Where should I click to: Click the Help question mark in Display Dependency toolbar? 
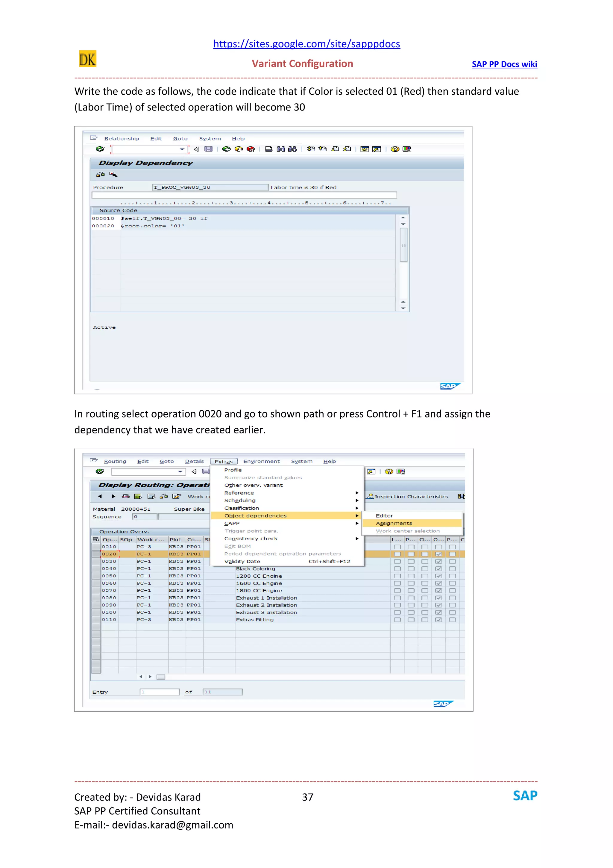pyautogui.click(x=395, y=149)
